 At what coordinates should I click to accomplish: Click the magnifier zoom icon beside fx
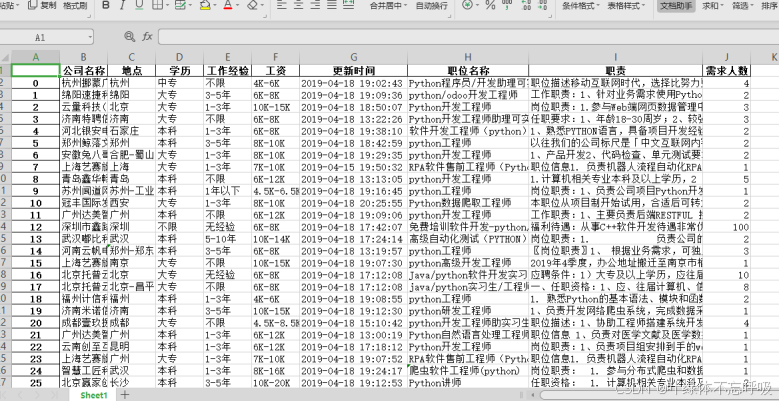(x=130, y=36)
